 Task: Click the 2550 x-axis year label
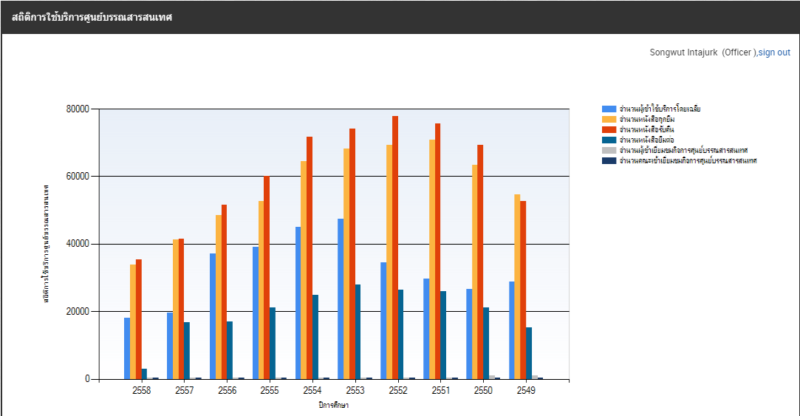coord(483,394)
